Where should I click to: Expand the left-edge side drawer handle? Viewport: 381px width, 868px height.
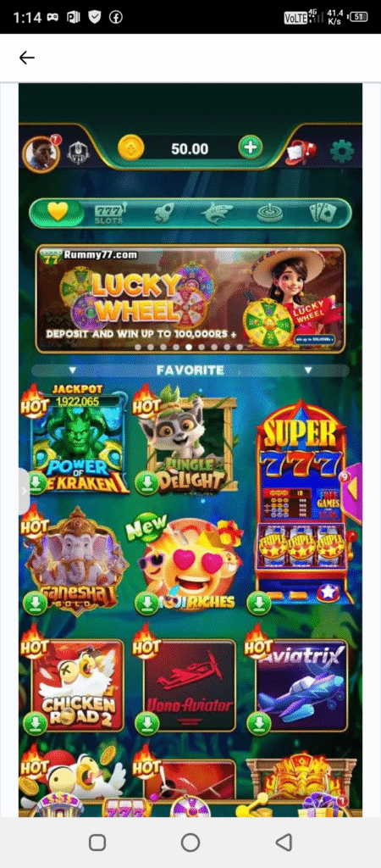point(24,491)
